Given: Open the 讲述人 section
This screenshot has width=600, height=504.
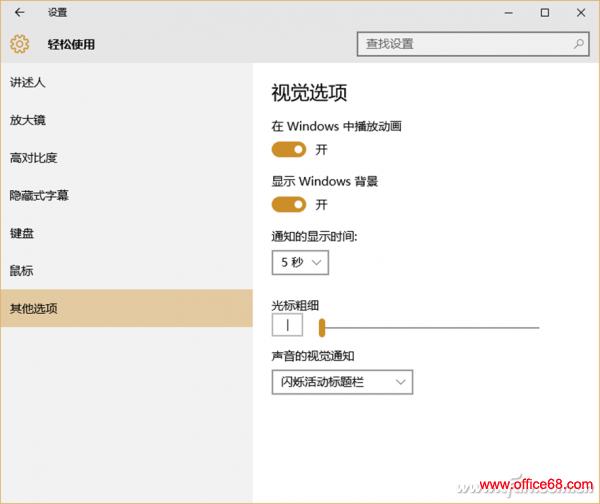Looking at the screenshot, I should 126,82.
